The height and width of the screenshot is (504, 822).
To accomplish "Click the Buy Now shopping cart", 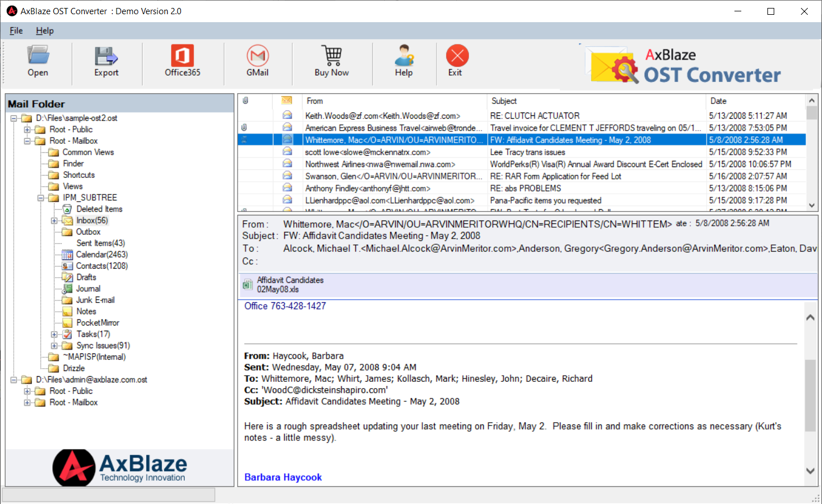I will [x=332, y=56].
